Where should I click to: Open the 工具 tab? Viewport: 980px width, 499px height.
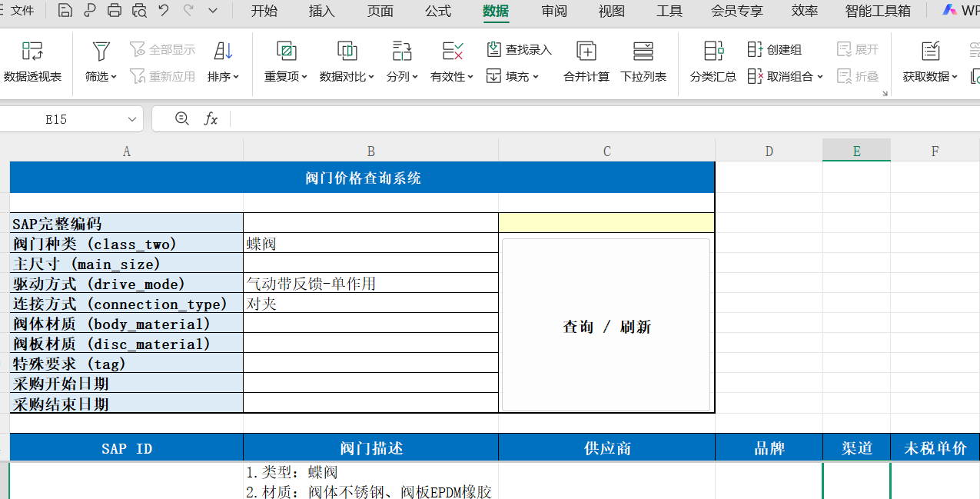(x=669, y=11)
